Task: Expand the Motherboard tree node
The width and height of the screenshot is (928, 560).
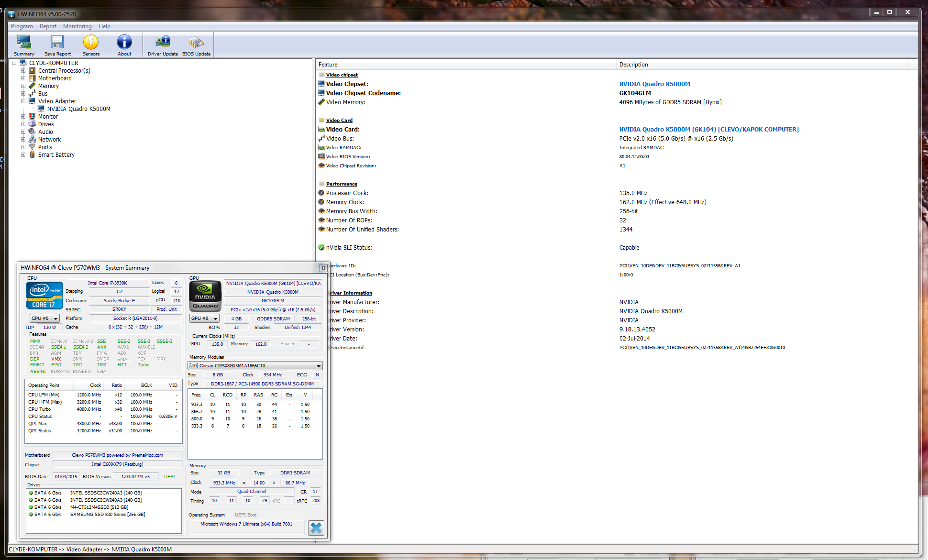Action: coord(23,78)
